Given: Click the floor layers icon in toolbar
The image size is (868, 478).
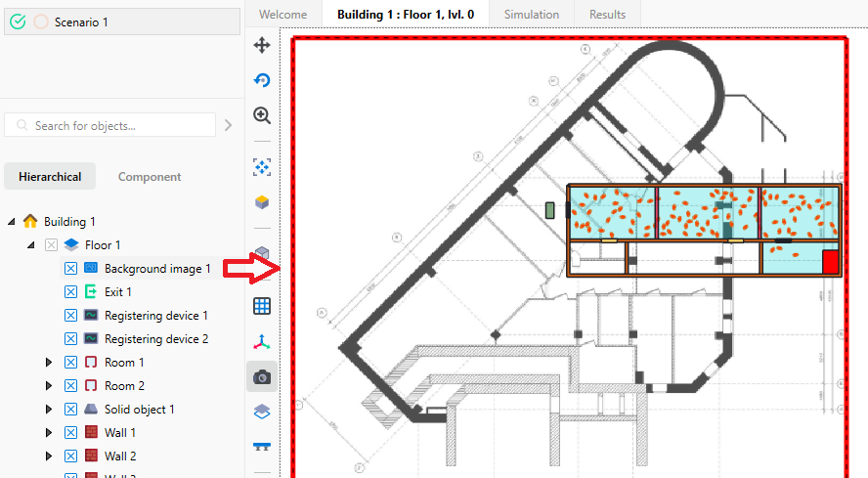Looking at the screenshot, I should click(262, 412).
